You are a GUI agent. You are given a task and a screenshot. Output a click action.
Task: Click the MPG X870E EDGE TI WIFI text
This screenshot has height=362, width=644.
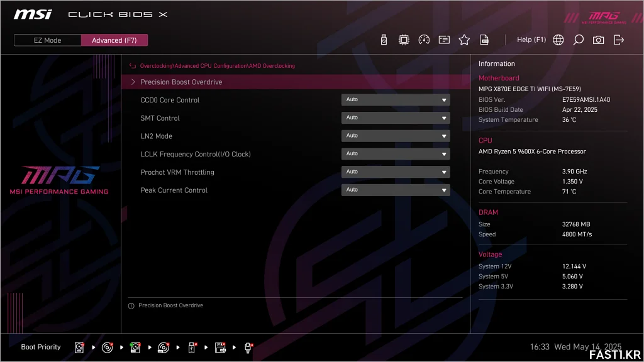click(x=530, y=89)
